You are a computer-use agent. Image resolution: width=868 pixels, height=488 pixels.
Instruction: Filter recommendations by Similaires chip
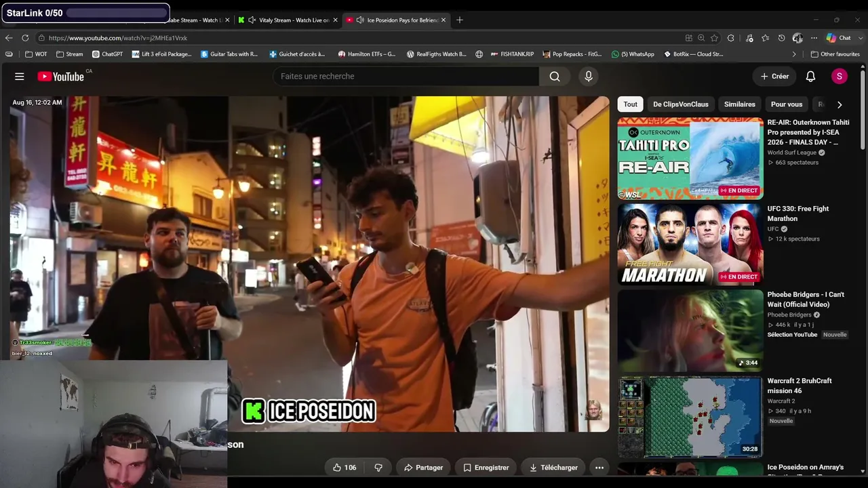click(740, 104)
